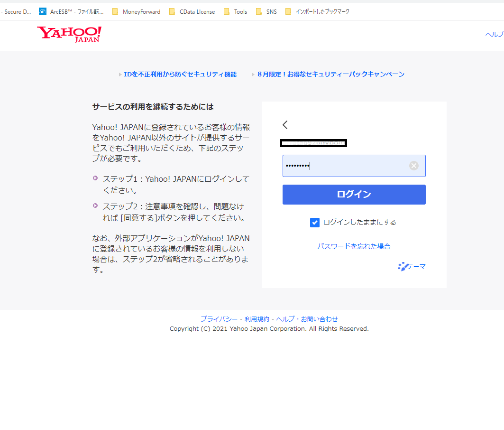Click the ログイン button

pos(354,195)
